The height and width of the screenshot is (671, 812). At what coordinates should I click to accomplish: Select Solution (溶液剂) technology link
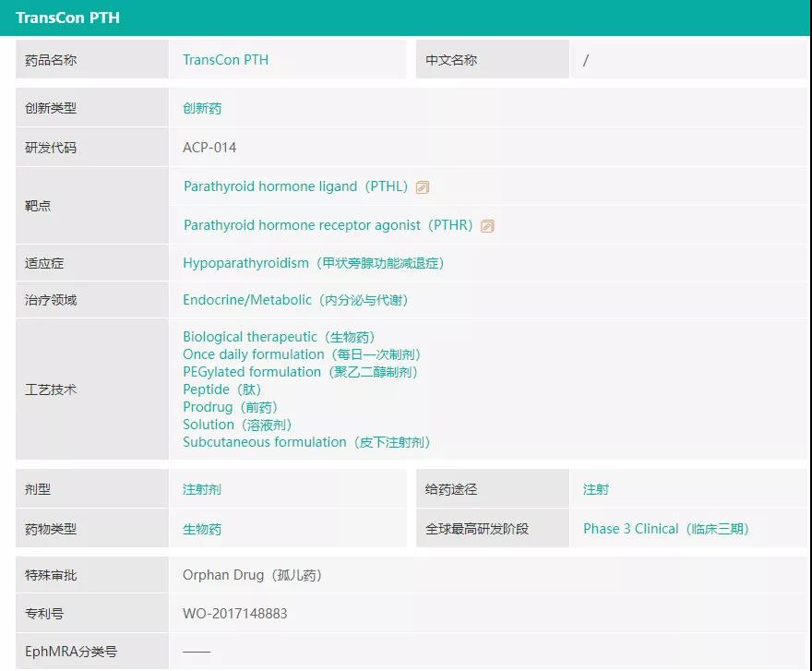pos(237,425)
